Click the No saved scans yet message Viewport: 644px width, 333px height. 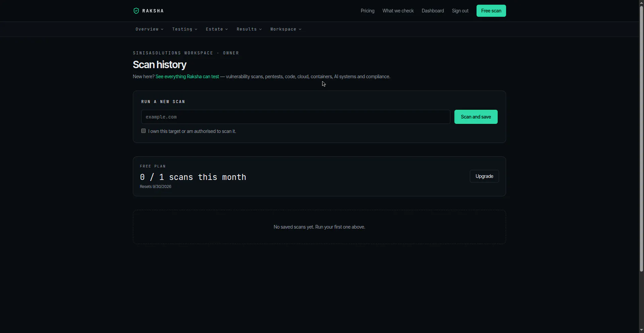tap(319, 227)
